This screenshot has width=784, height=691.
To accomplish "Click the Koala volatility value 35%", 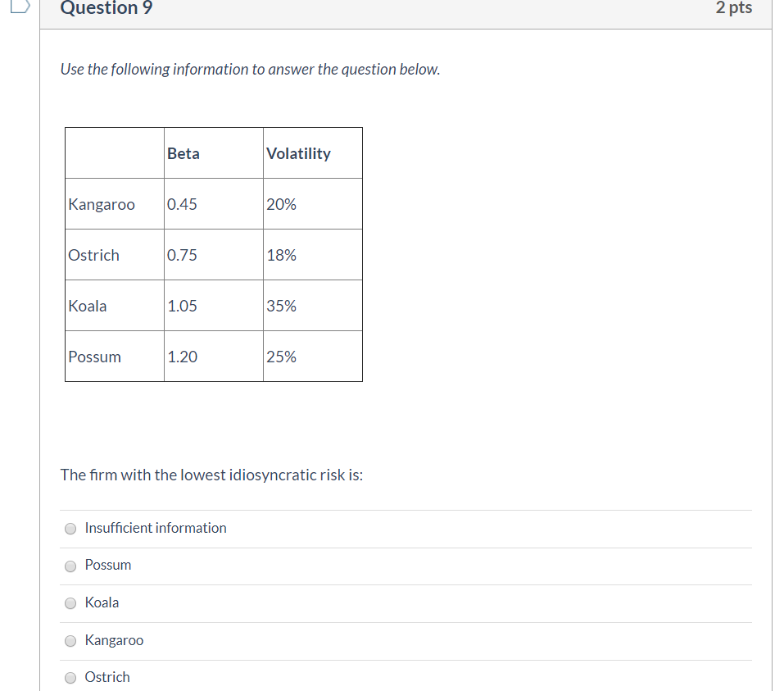I will point(281,306).
